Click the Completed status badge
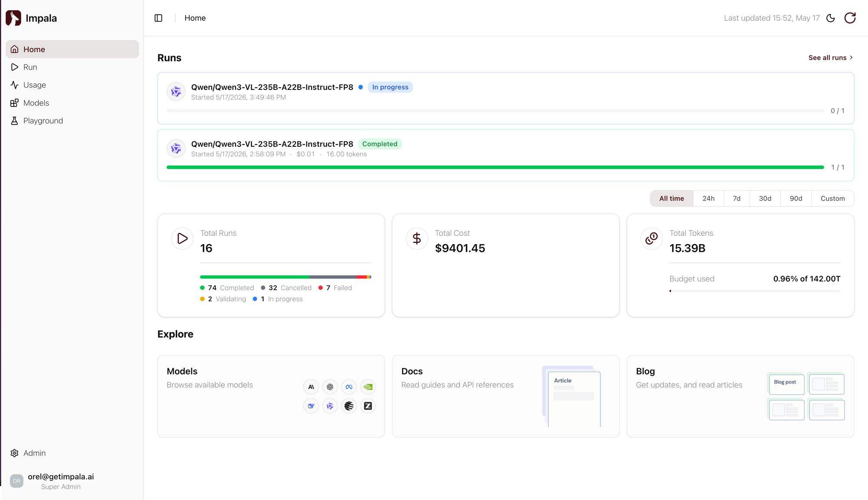Viewport: 868px width, 500px height. (x=380, y=144)
